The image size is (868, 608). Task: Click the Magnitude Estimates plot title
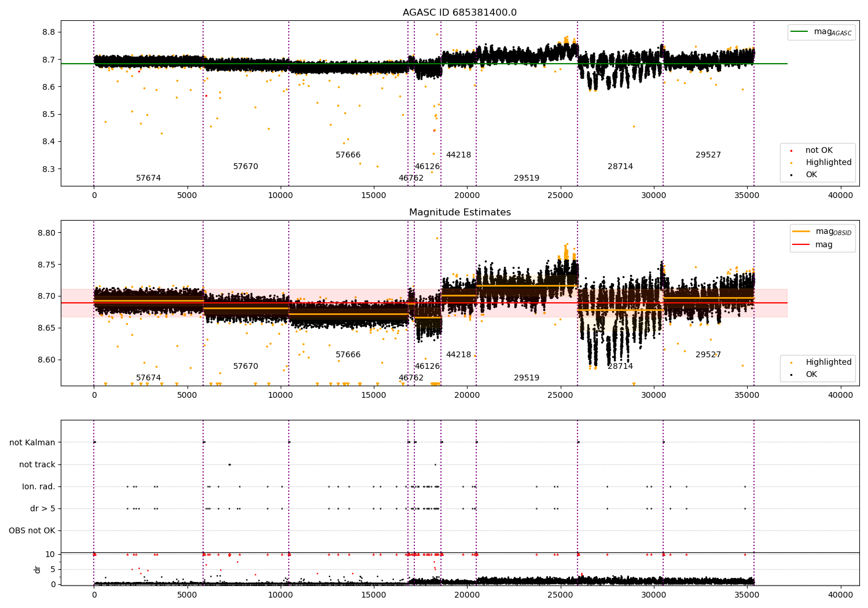click(x=459, y=213)
